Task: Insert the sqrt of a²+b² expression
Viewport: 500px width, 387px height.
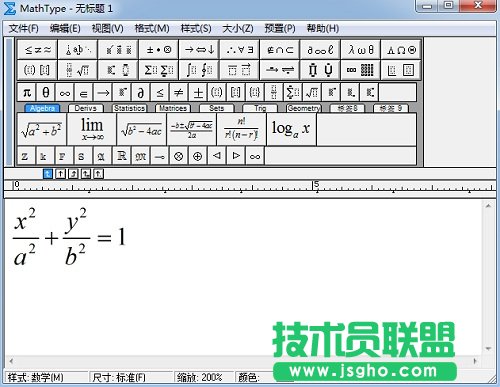Action: click(x=42, y=129)
